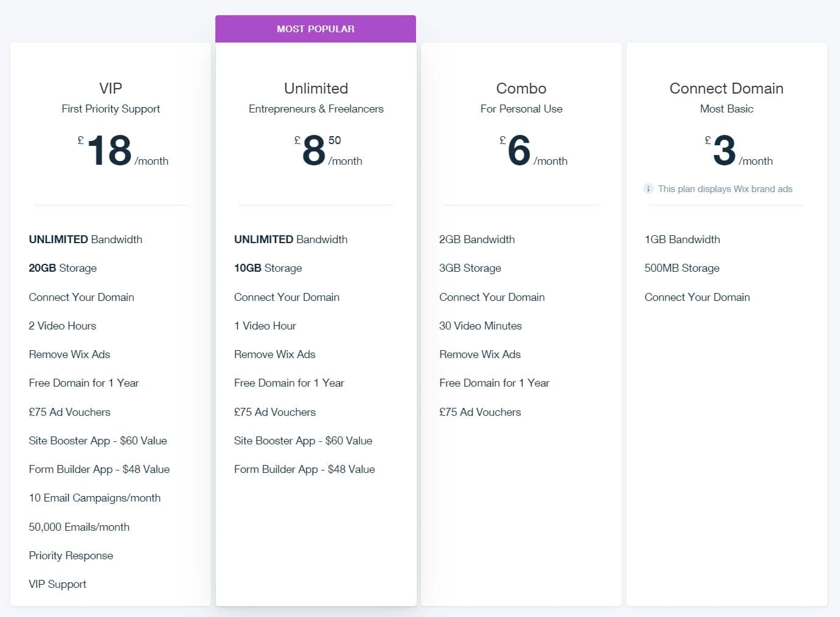This screenshot has width=840, height=617.
Task: Click the £18 per month VIP price
Action: point(122,150)
